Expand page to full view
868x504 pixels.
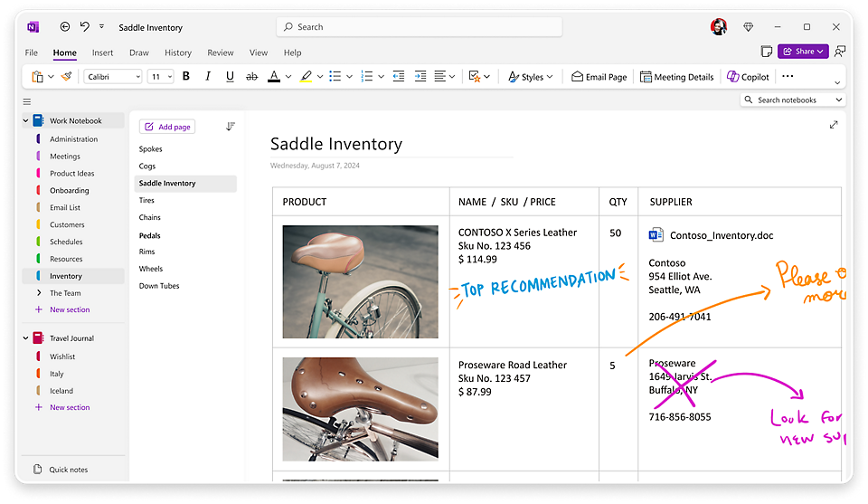834,125
